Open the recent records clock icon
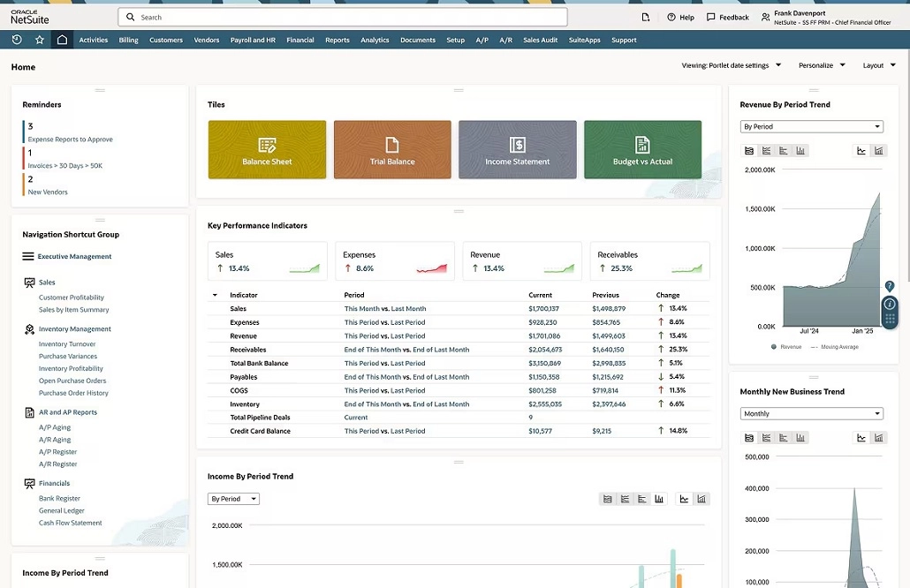 16,39
